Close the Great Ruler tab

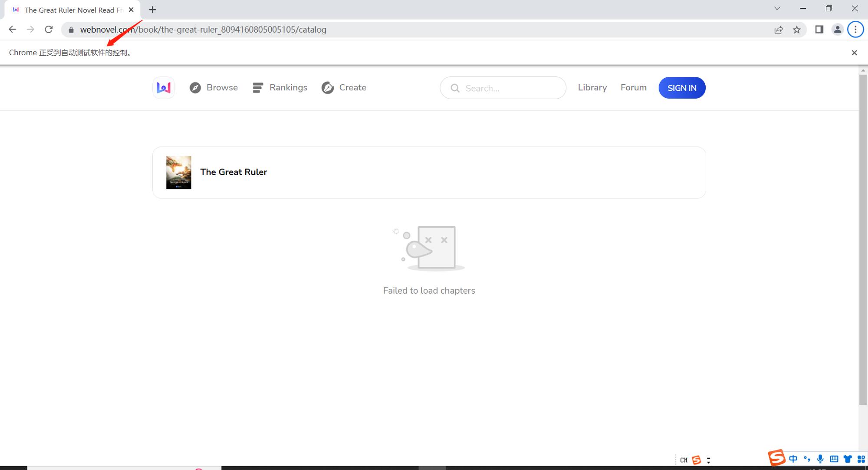pyautogui.click(x=131, y=10)
